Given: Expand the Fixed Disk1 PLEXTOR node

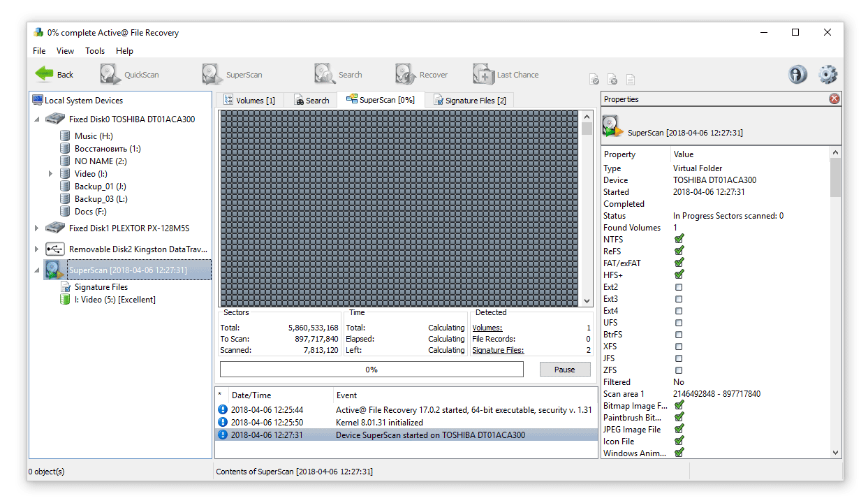Looking at the screenshot, I should click(x=37, y=228).
